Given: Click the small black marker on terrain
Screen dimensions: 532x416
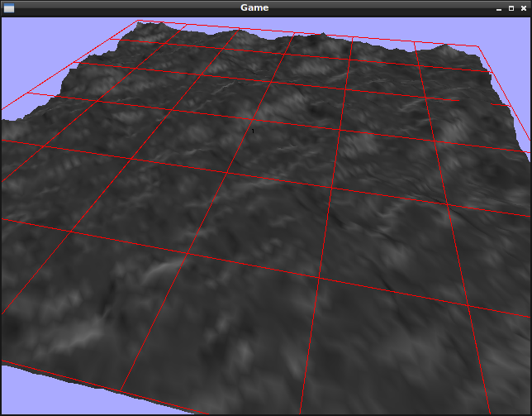Looking at the screenshot, I should 253,131.
